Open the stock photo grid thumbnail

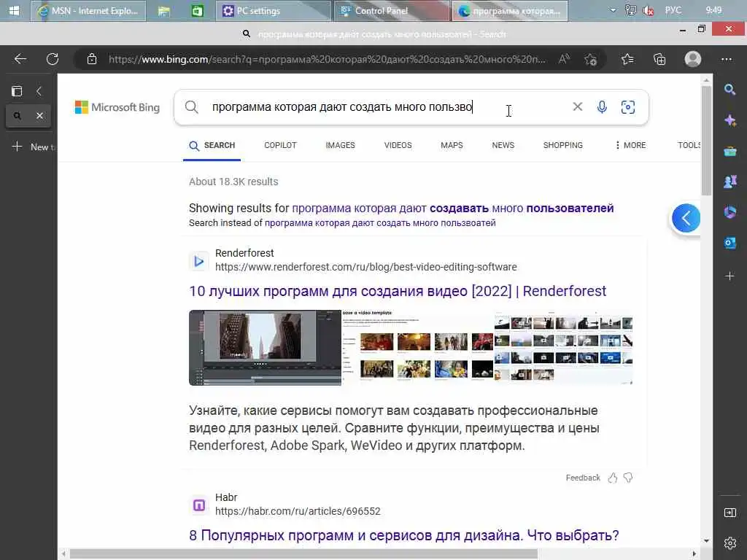(564, 348)
